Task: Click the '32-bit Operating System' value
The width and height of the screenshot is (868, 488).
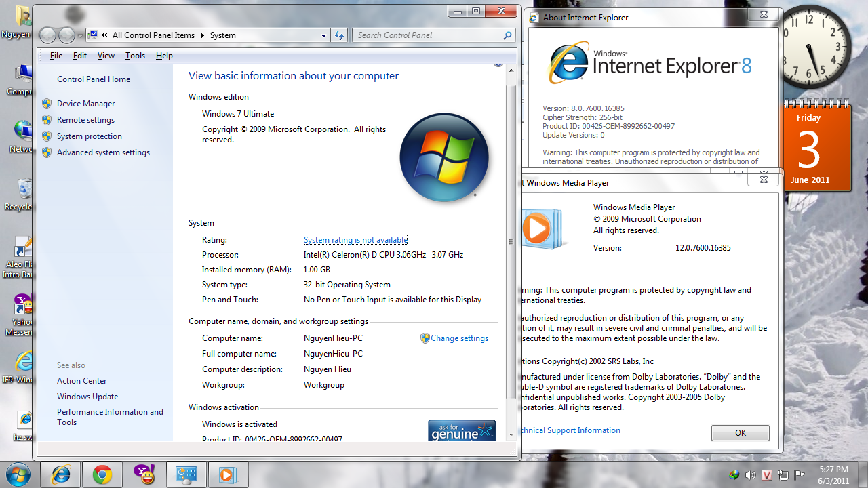Action: point(347,285)
